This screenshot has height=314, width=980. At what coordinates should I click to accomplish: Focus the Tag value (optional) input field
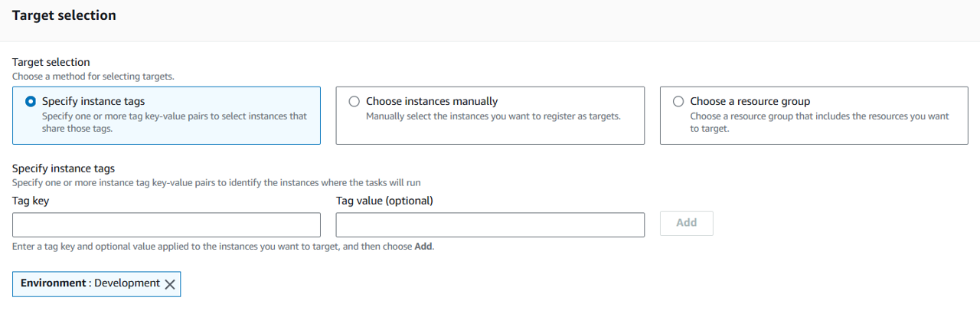490,225
